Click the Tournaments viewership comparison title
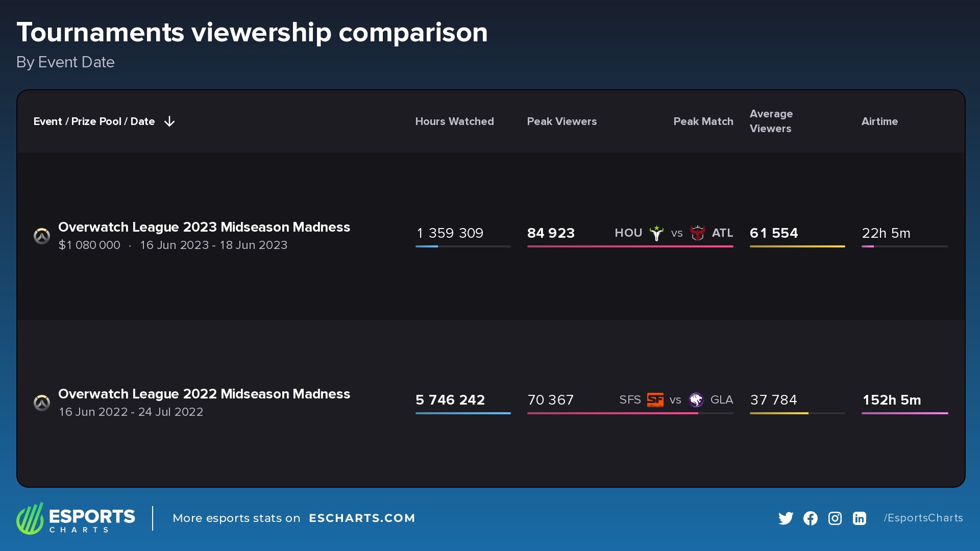980x551 pixels. coord(252,33)
